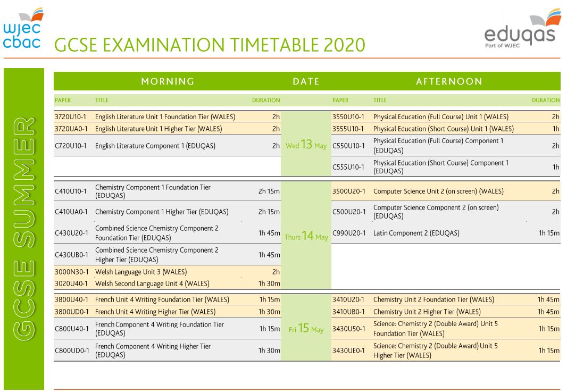Select "Chemistry Unit 2 Higher Tier (WALES)"
This screenshot has height=392, width=567.
427,312
